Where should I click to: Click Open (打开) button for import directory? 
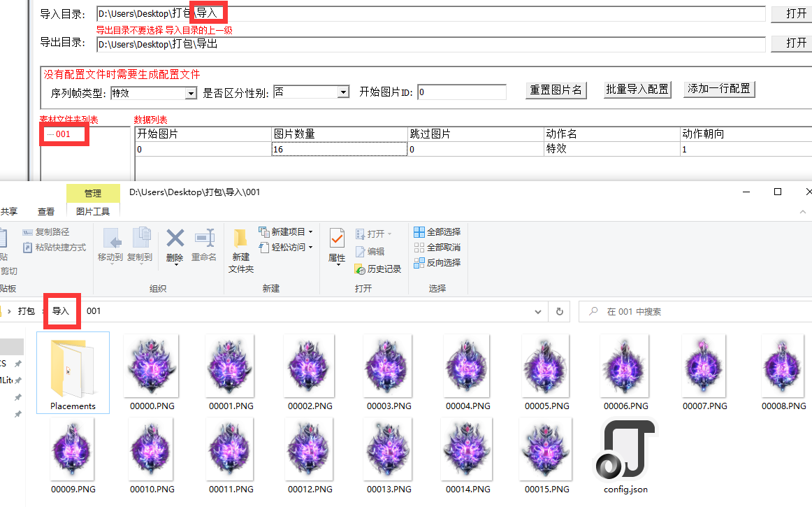pyautogui.click(x=794, y=14)
